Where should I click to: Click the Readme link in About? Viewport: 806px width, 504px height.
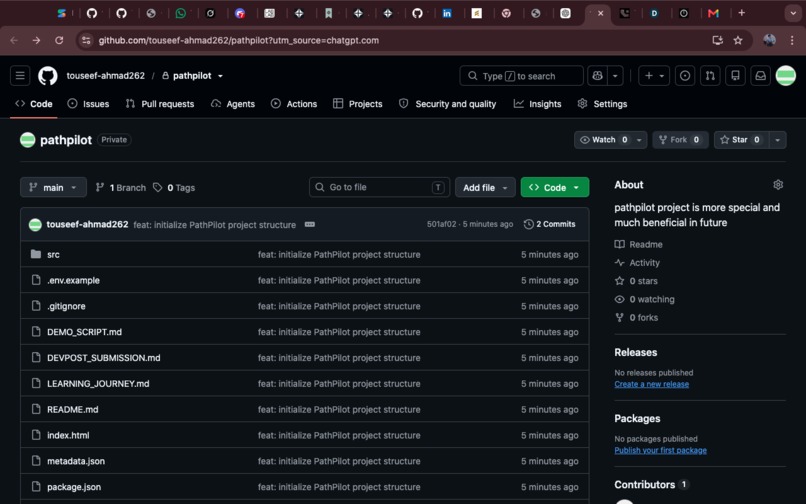(x=638, y=244)
